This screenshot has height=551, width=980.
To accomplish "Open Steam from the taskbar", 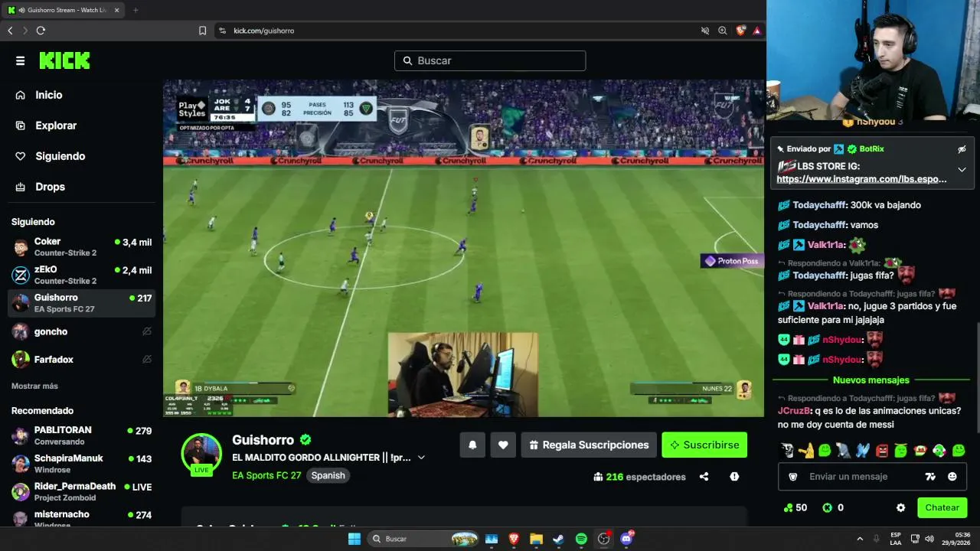I will [559, 539].
